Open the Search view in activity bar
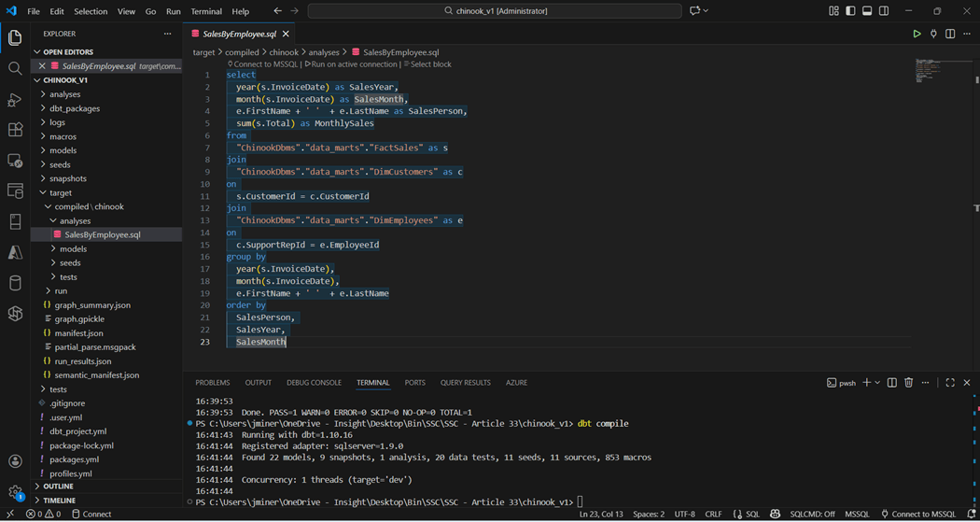The image size is (980, 522). click(x=15, y=68)
